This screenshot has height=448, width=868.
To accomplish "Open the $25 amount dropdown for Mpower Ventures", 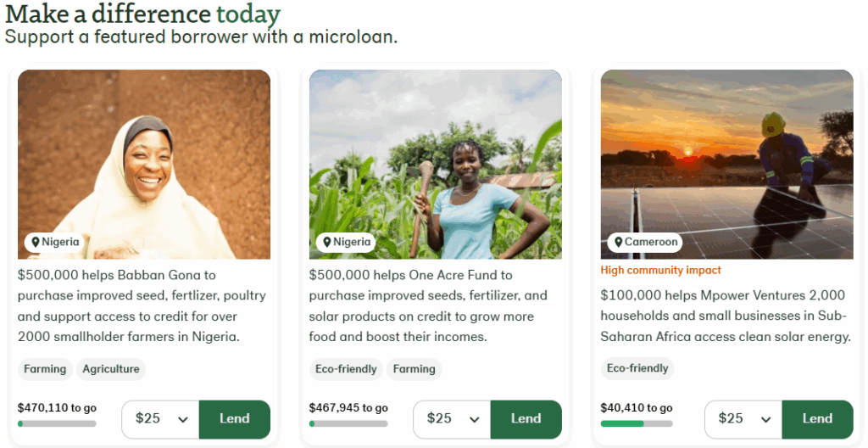I will (743, 419).
